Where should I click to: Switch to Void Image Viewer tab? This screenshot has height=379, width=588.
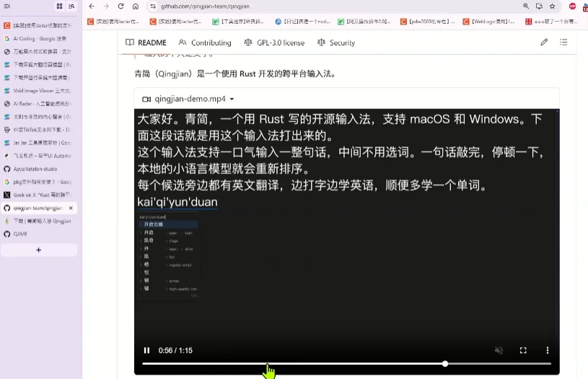[39, 91]
